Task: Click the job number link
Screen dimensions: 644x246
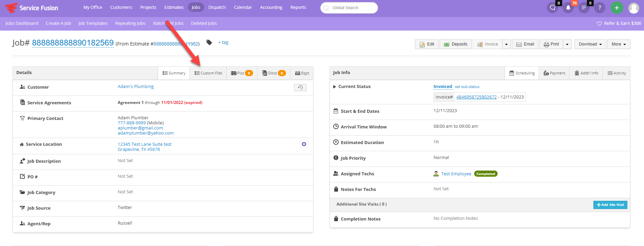Action: pos(73,43)
